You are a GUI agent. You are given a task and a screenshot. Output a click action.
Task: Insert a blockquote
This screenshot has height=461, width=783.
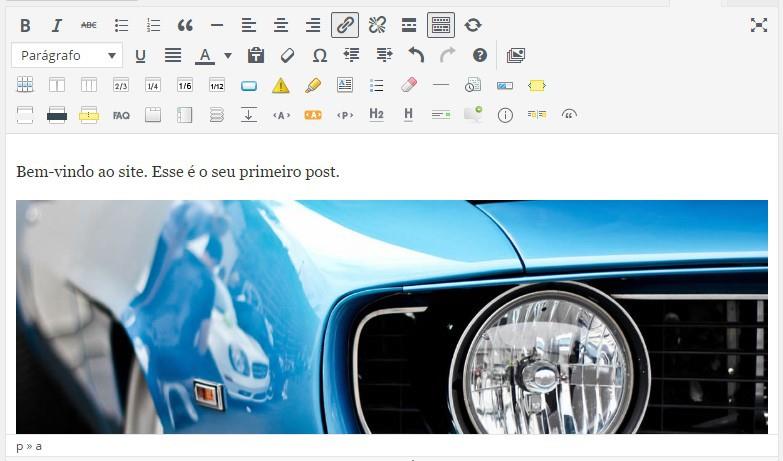[x=185, y=25]
